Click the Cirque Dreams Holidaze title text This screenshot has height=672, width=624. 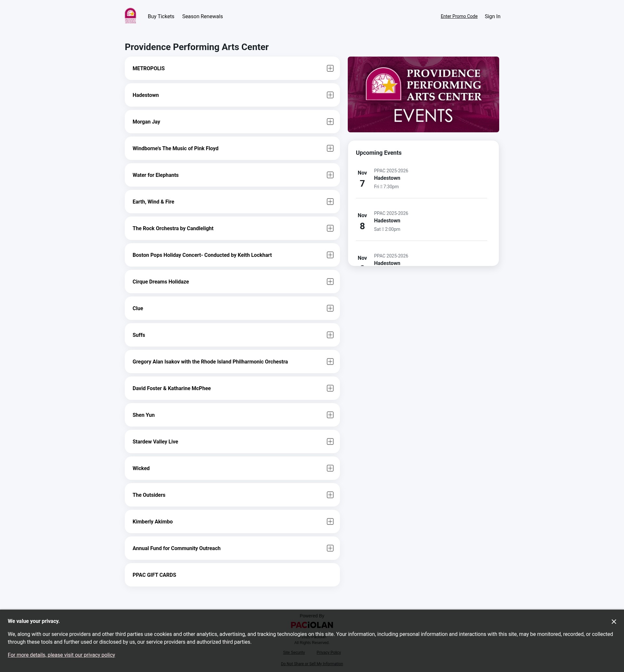click(x=161, y=282)
